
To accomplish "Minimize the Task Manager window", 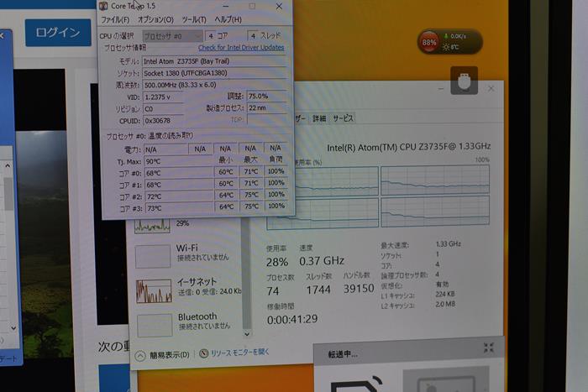I will pyautogui.click(x=441, y=89).
